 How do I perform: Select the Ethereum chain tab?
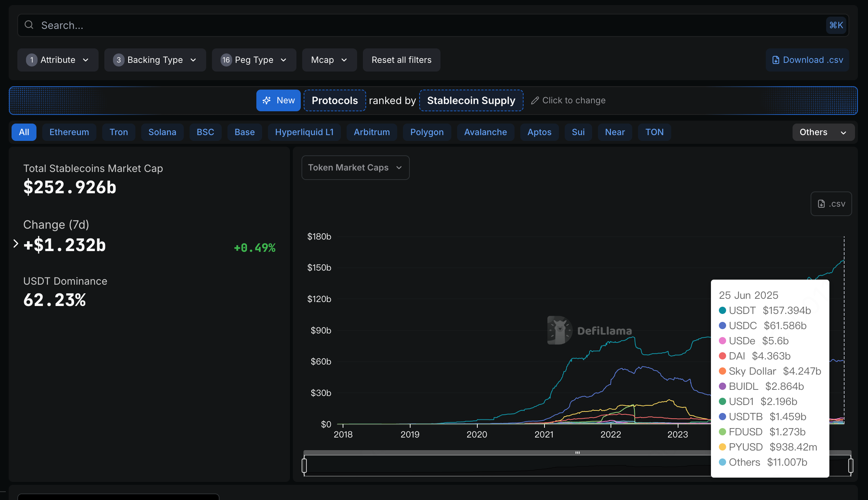tap(69, 132)
